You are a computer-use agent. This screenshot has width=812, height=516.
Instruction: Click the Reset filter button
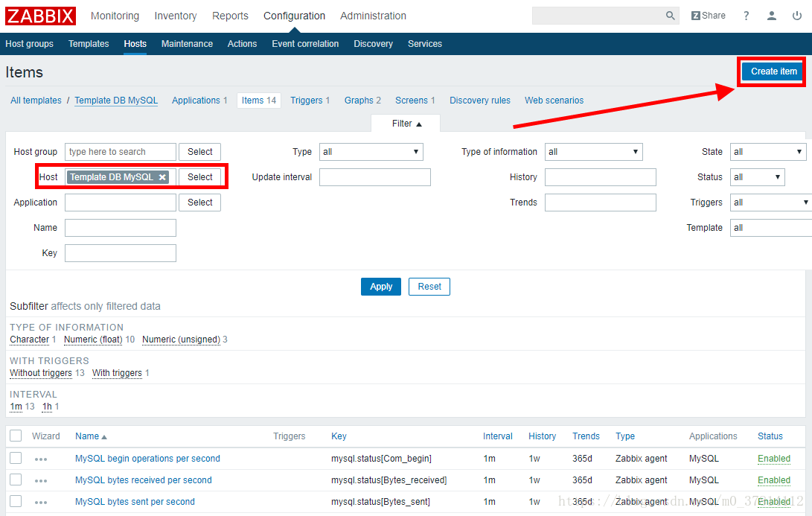pyautogui.click(x=429, y=287)
